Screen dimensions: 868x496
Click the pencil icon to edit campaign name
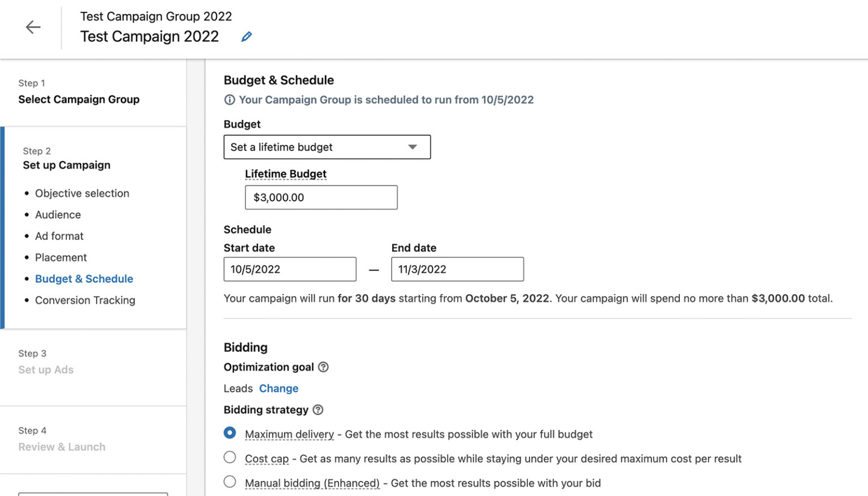pyautogui.click(x=246, y=37)
